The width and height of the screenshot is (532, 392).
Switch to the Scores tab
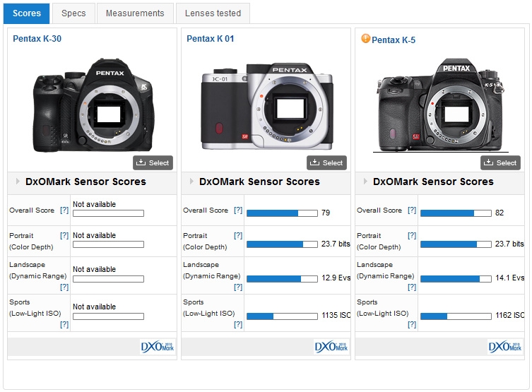tap(26, 13)
